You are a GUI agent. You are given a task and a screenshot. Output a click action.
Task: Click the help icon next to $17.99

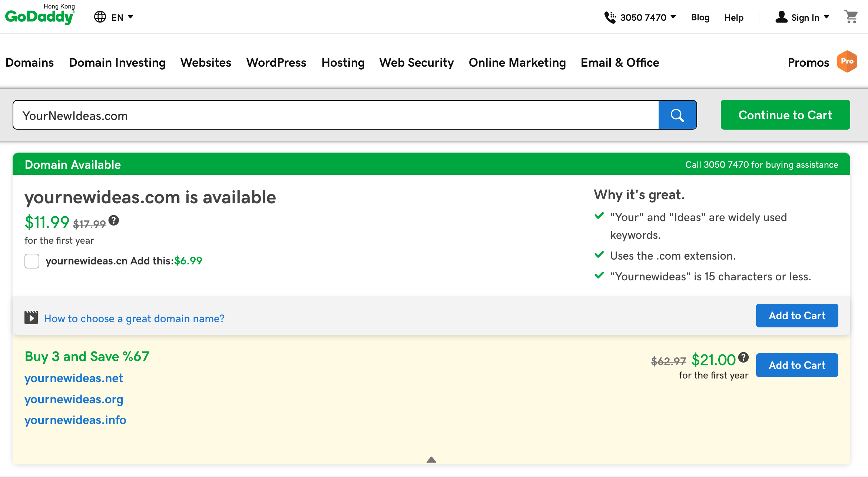pos(114,220)
